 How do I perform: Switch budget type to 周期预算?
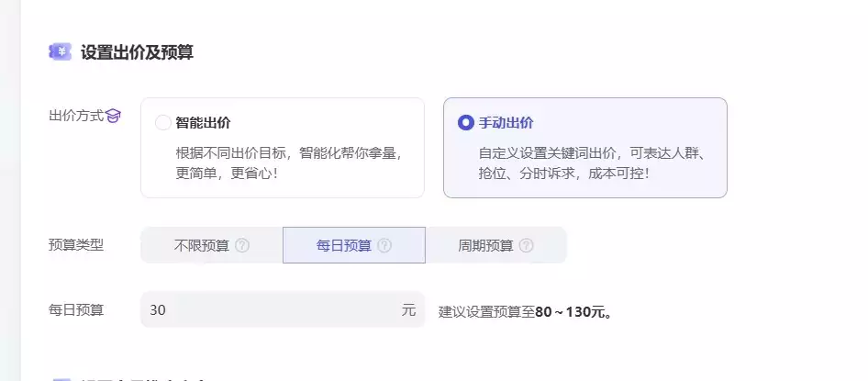tap(496, 245)
